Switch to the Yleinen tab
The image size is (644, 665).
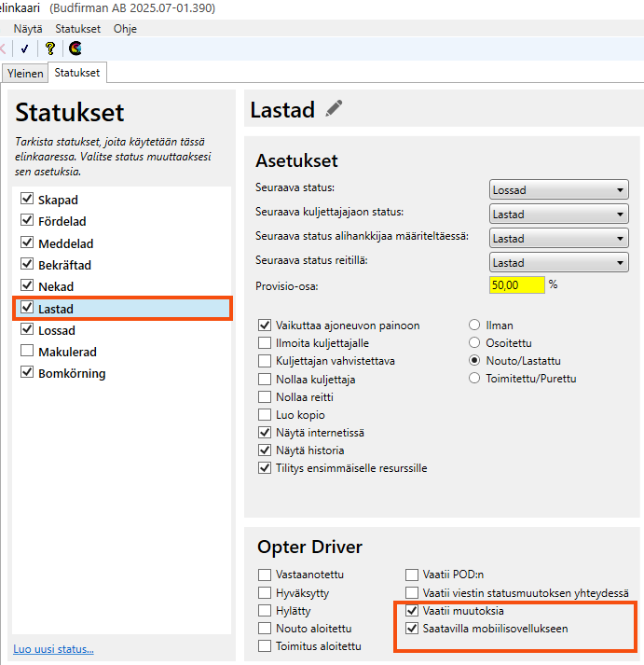point(23,73)
